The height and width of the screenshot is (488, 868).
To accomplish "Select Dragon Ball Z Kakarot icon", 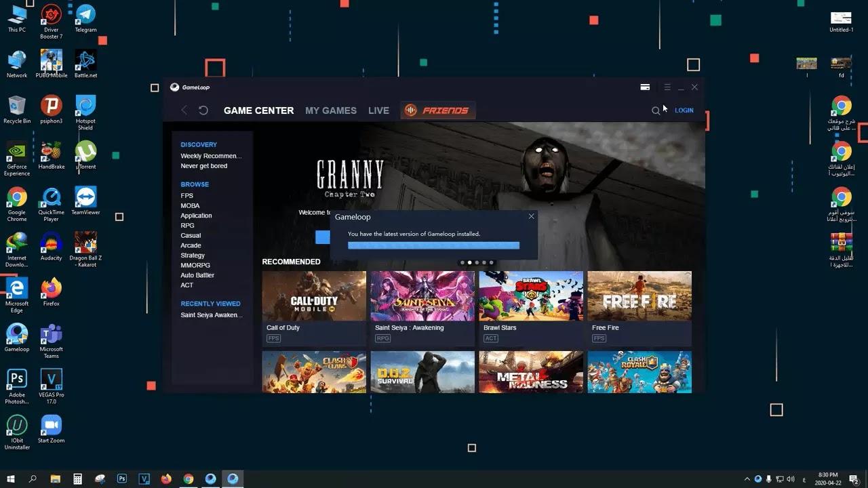I will [x=85, y=250].
